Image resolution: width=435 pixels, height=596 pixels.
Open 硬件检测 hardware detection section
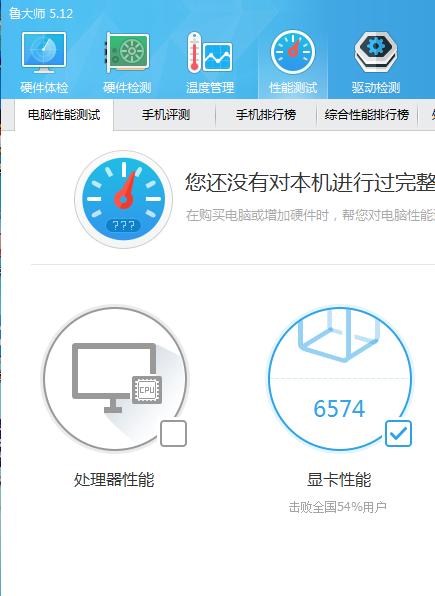tap(127, 63)
